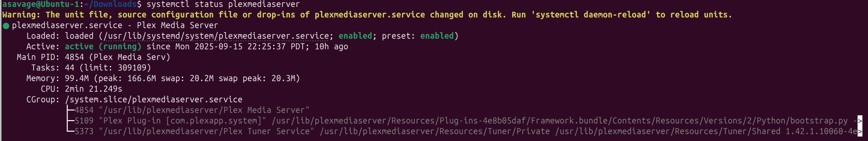Click the asavage@Ubuntu-1 prompt username
Viewport: 868px width, 141px height.
pyautogui.click(x=40, y=4)
